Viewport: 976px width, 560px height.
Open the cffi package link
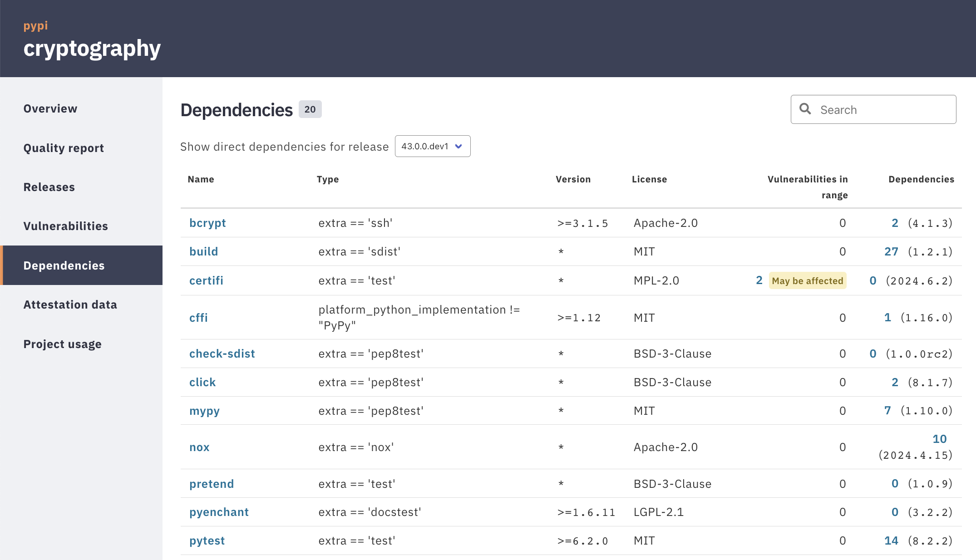coord(198,318)
